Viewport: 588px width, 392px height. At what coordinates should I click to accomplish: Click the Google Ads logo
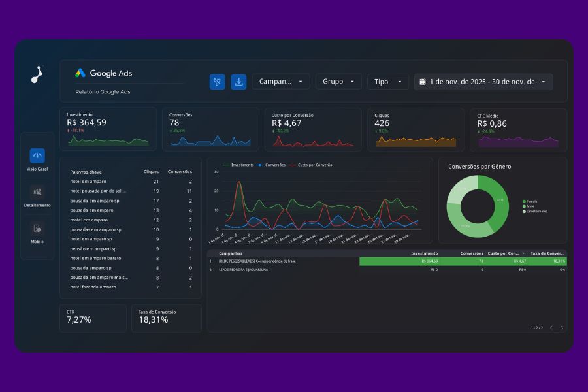(103, 73)
